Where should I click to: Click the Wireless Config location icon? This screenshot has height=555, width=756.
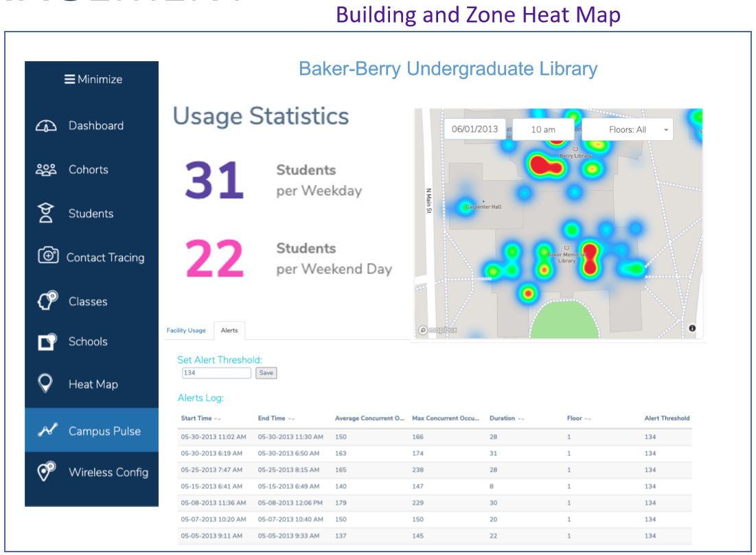[46, 472]
